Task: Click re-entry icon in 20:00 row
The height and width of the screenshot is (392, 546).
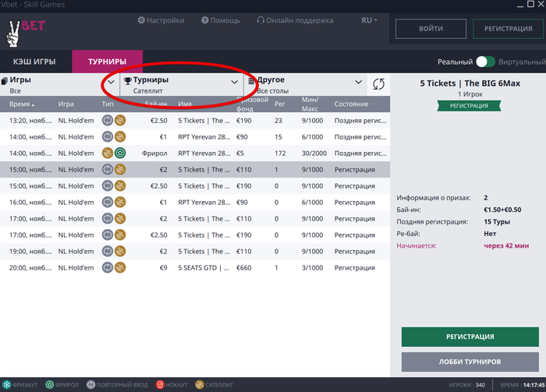Action: (108, 267)
